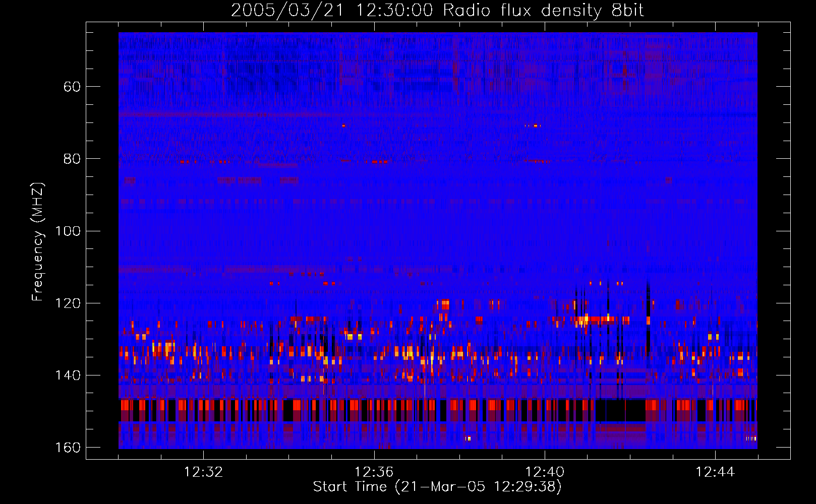Click the '12:36' time tick label
The width and height of the screenshot is (816, 504).
pyautogui.click(x=374, y=472)
